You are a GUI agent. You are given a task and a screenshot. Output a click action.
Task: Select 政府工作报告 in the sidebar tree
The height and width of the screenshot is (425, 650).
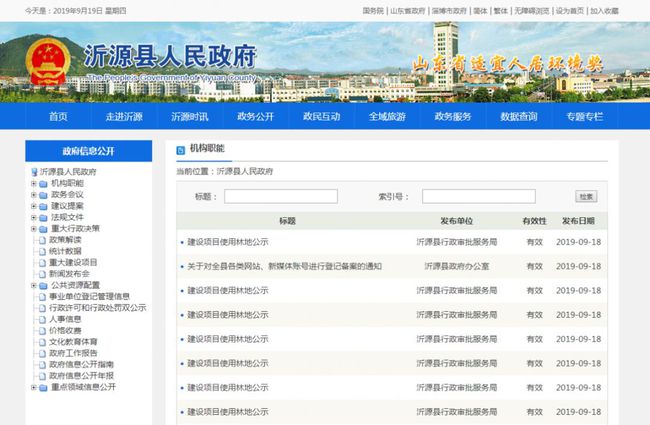(73, 353)
